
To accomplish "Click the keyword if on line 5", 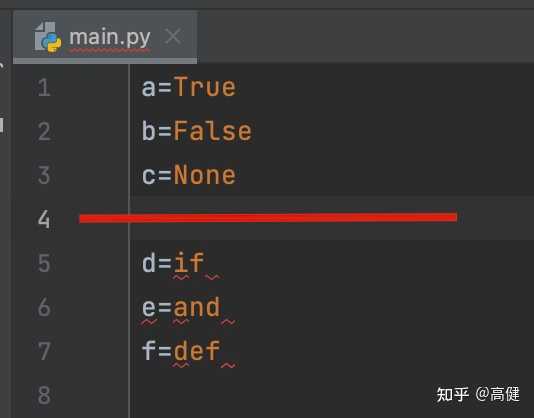I will [189, 263].
